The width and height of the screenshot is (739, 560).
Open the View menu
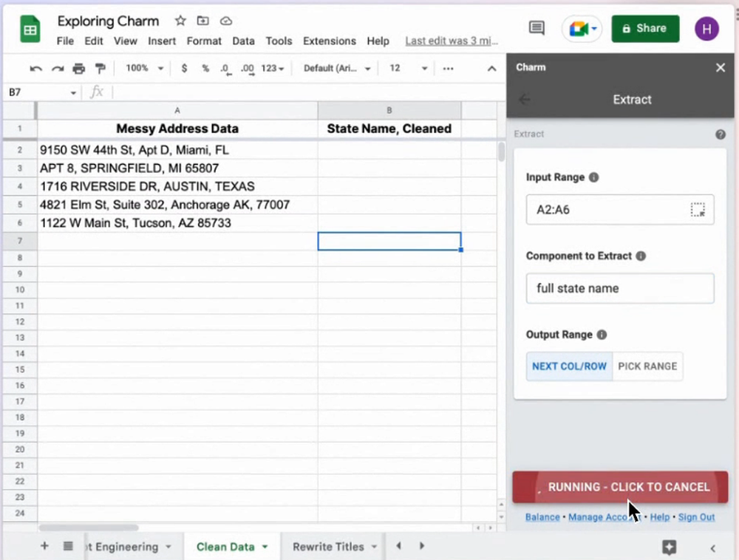pyautogui.click(x=126, y=41)
